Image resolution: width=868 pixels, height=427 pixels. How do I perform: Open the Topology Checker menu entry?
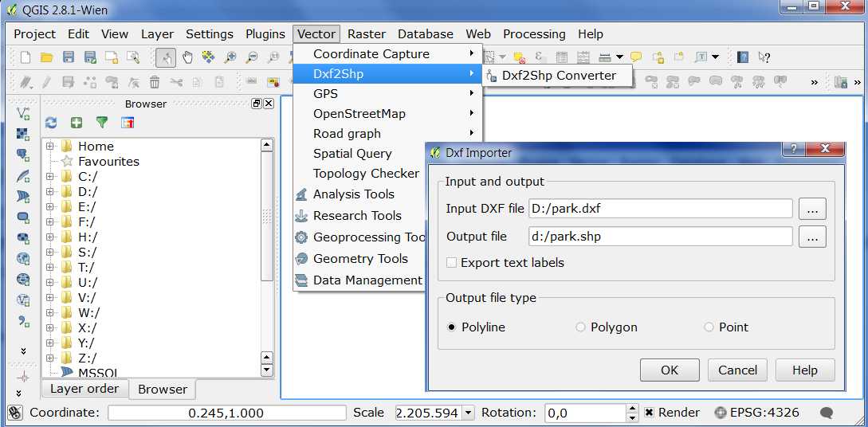[x=366, y=173]
